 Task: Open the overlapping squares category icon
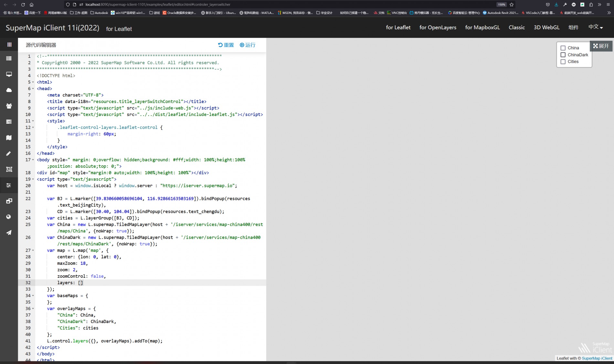click(x=9, y=201)
